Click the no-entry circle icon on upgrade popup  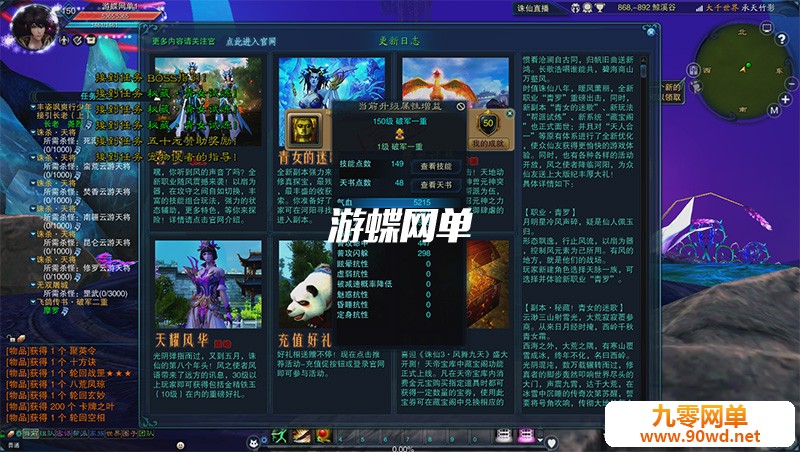tap(461, 106)
